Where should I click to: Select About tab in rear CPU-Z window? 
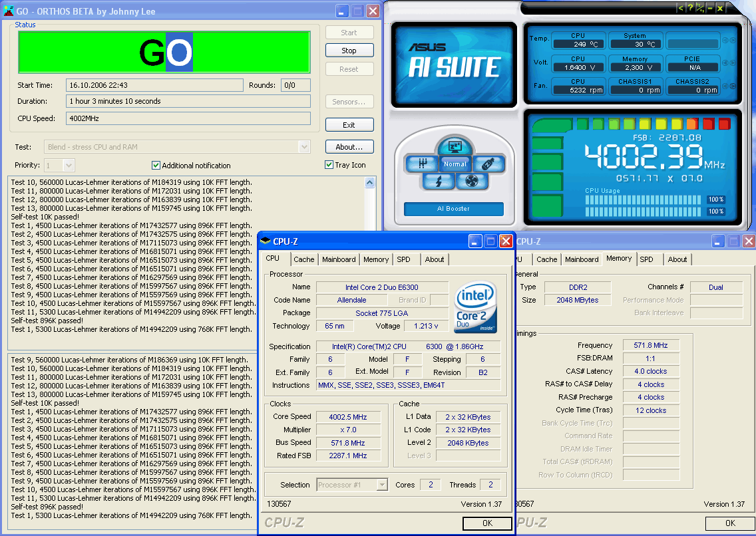[x=677, y=259]
